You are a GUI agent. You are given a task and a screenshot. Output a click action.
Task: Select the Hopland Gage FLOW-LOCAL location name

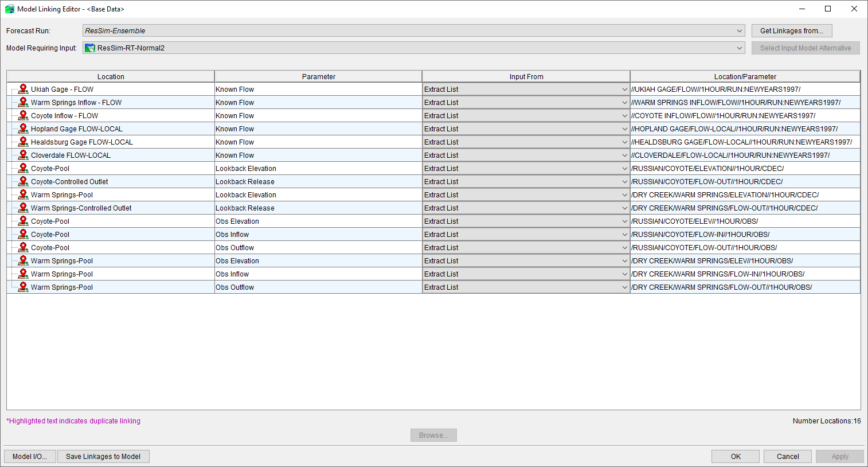(77, 129)
